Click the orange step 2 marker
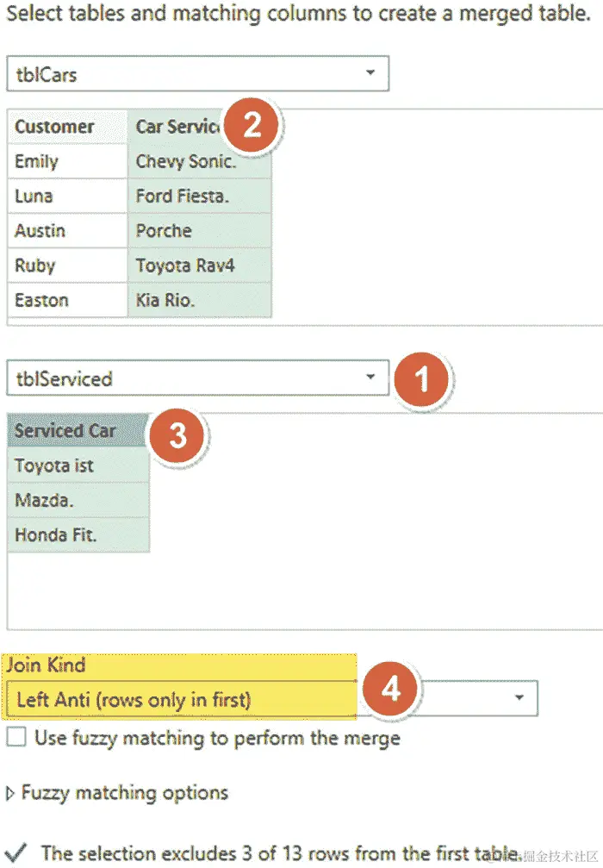 tap(252, 125)
